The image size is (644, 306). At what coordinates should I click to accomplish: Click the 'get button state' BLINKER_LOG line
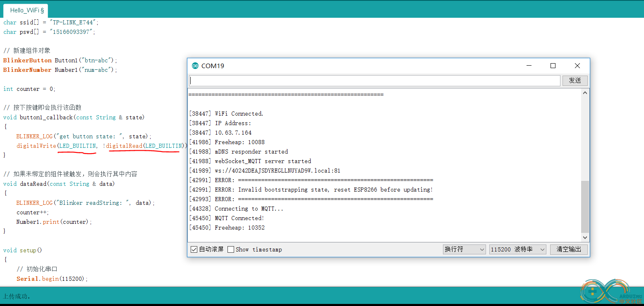pyautogui.click(x=84, y=136)
